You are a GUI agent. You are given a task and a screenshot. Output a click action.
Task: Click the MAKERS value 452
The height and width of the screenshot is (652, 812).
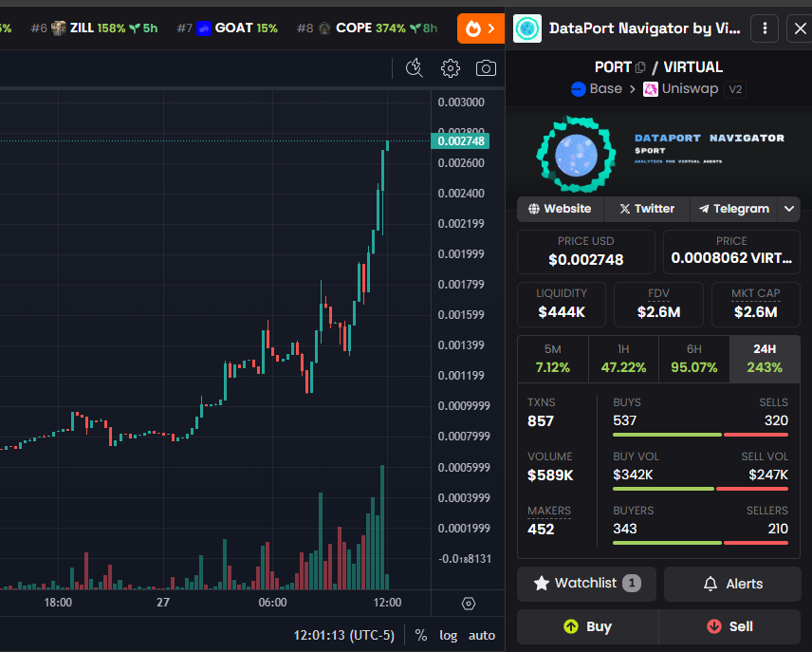541,530
